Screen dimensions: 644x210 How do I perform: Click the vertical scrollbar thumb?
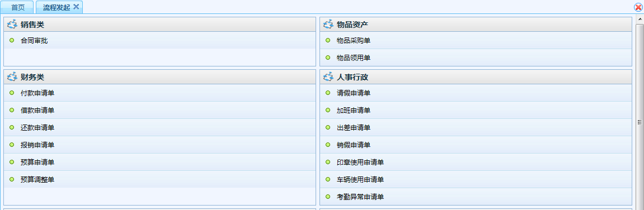tap(640, 122)
